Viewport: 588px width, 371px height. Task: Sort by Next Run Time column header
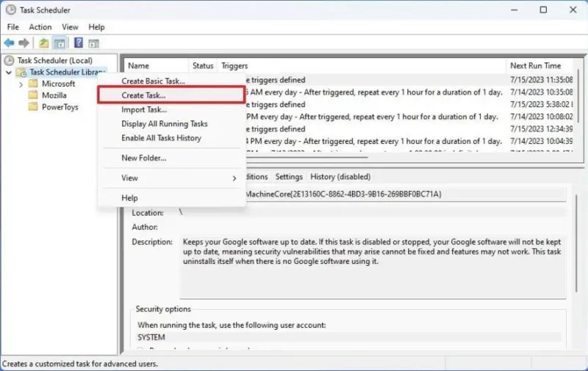coord(539,65)
